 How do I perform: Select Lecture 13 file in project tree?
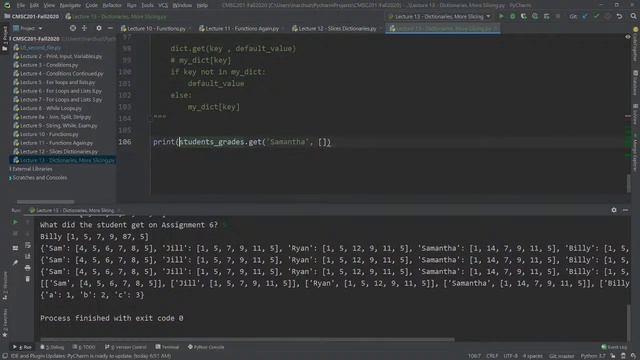tap(64, 160)
